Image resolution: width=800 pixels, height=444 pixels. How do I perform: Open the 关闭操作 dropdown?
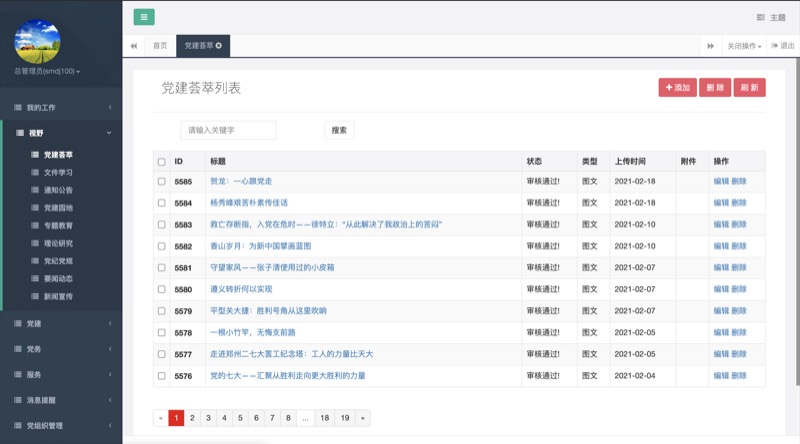(x=744, y=46)
